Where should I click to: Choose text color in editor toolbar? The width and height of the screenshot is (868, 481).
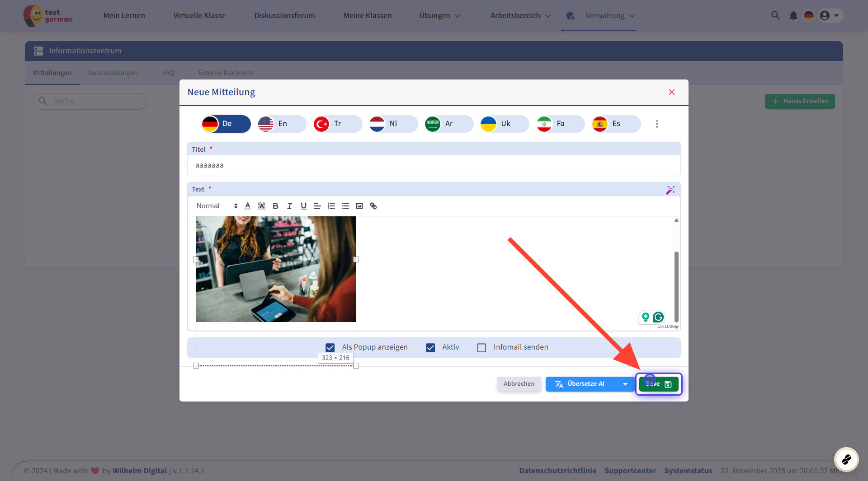click(248, 206)
